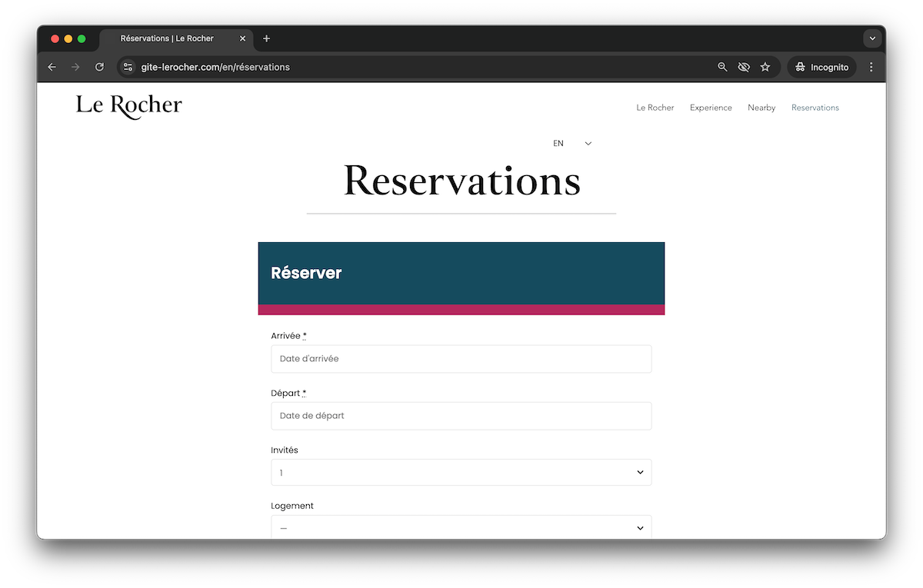Open the Invités guest count dropdown
The height and width of the screenshot is (588, 923).
461,473
